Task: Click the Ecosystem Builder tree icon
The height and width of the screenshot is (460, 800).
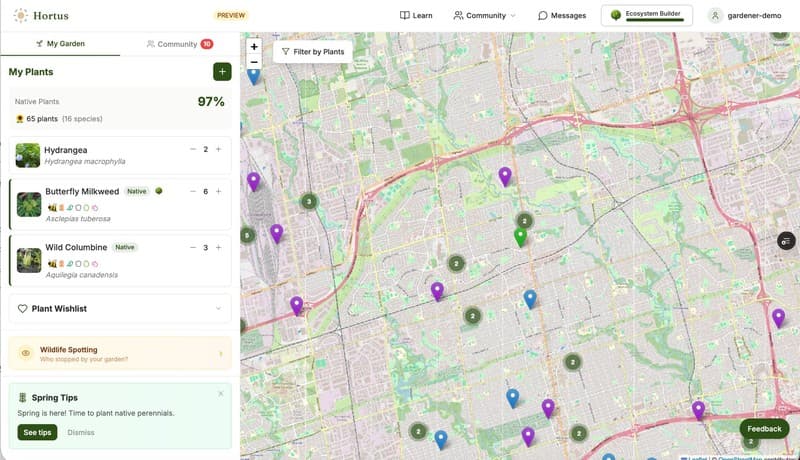Action: pyautogui.click(x=616, y=15)
